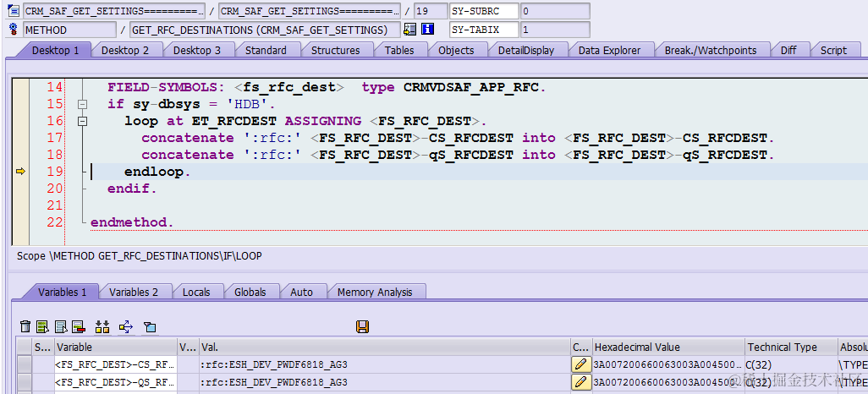The height and width of the screenshot is (394, 868).
Task: Click the 'Scope \METHOD GET_RFC_DESTINATIONS' status text
Action: pos(139,256)
